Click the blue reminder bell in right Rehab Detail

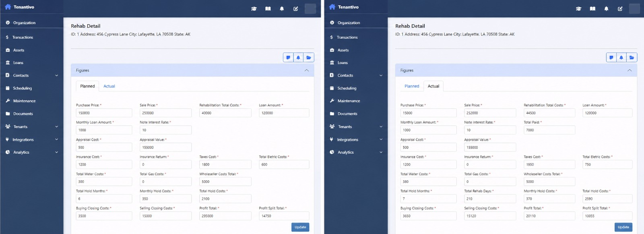[x=621, y=58]
